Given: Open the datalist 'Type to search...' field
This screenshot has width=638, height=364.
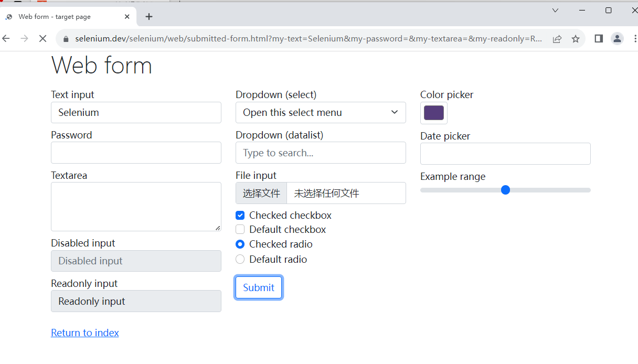Looking at the screenshot, I should pyautogui.click(x=321, y=153).
